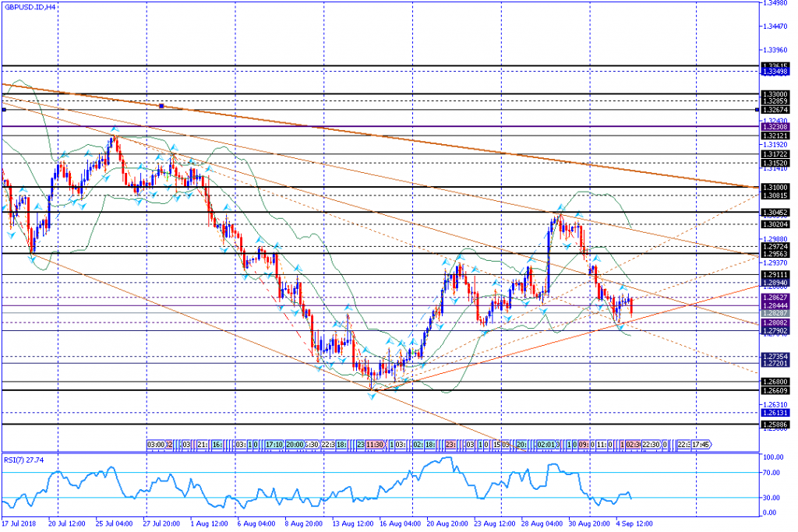The image size is (798, 532).
Task: Click the 1.26131 blue price level tag
Action: (x=774, y=413)
